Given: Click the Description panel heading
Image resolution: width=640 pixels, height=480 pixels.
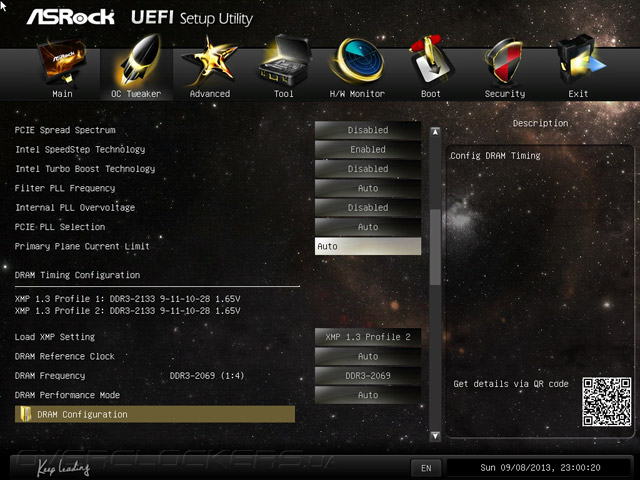Looking at the screenshot, I should point(540,123).
